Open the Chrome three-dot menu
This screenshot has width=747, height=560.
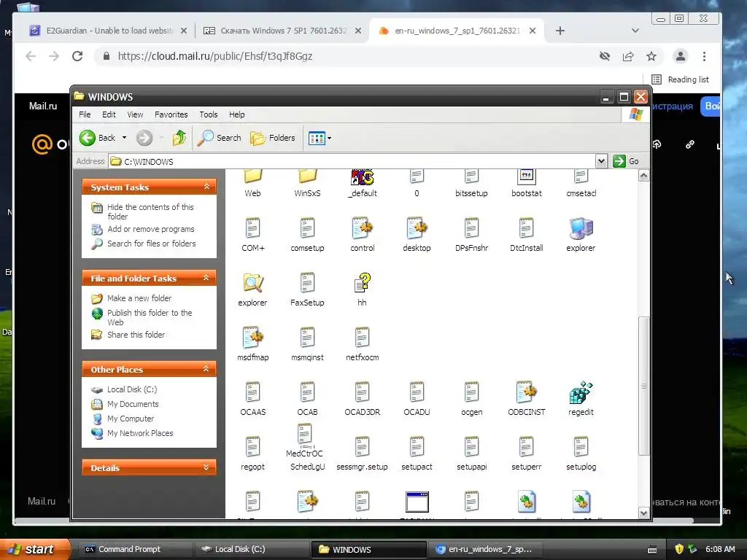(704, 56)
